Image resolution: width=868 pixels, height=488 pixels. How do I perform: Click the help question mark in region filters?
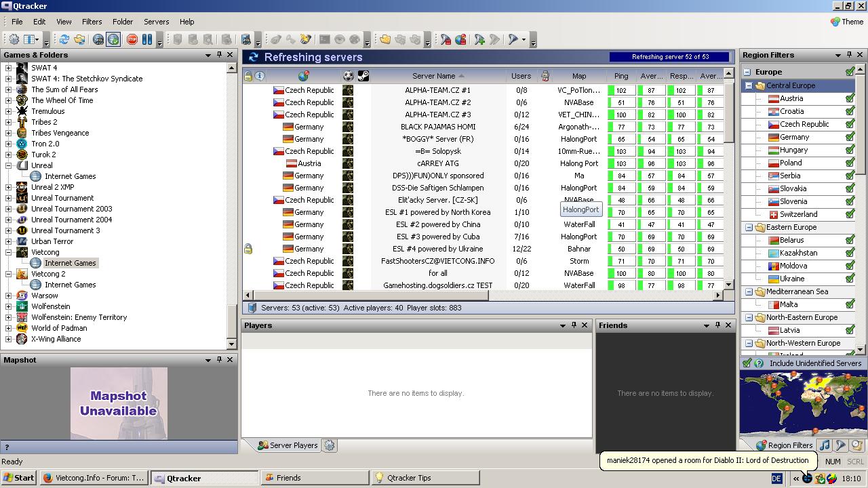pos(759,363)
